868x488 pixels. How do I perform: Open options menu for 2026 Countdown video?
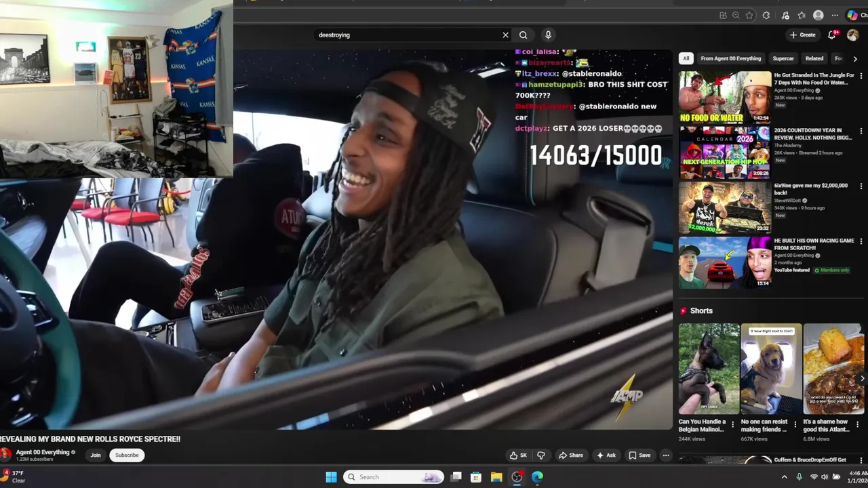[x=861, y=131]
